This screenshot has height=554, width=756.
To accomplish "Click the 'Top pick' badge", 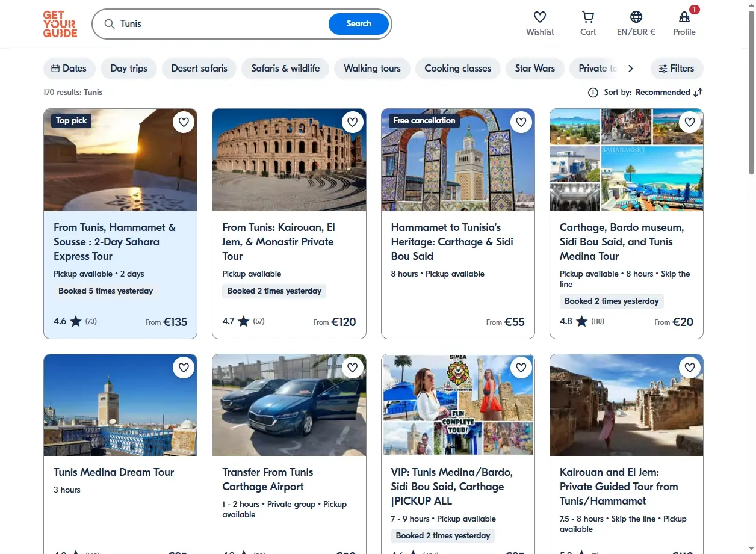I will point(72,121).
